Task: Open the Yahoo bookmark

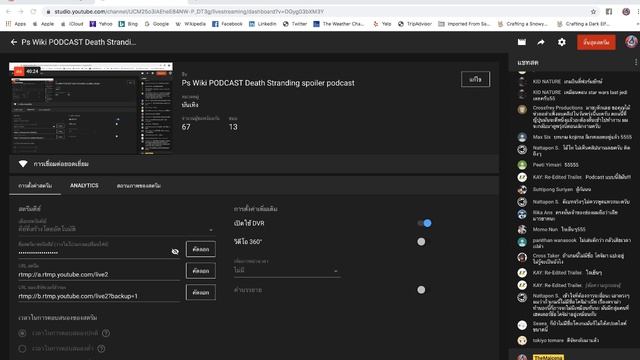Action: (x=101, y=24)
